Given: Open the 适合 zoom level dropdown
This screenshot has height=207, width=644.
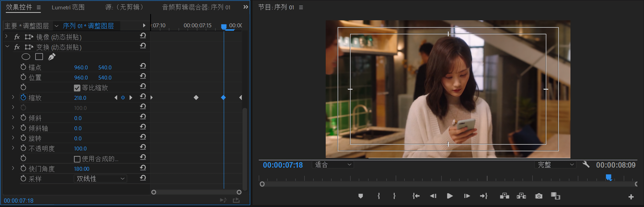Looking at the screenshot, I should pos(333,165).
